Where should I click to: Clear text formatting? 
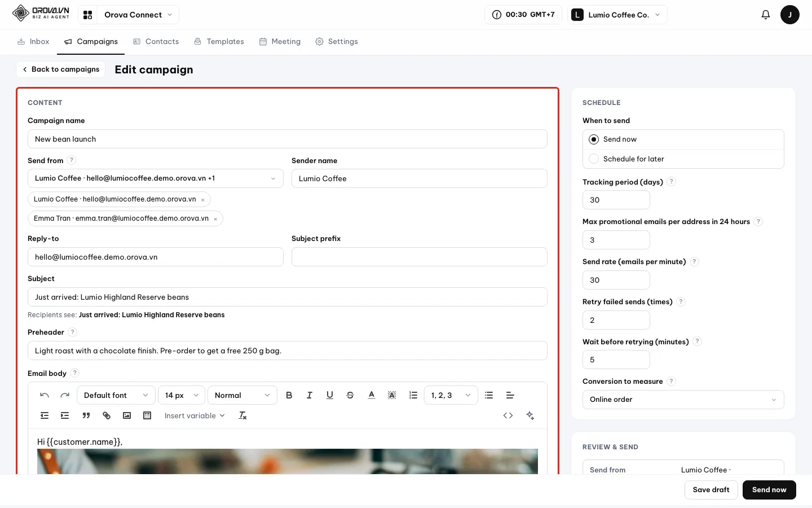[x=243, y=415]
